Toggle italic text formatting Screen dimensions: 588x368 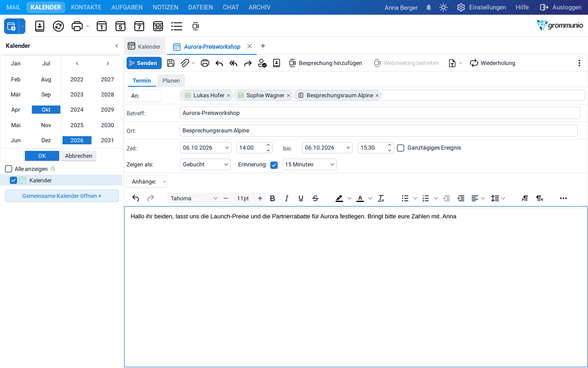click(x=287, y=198)
